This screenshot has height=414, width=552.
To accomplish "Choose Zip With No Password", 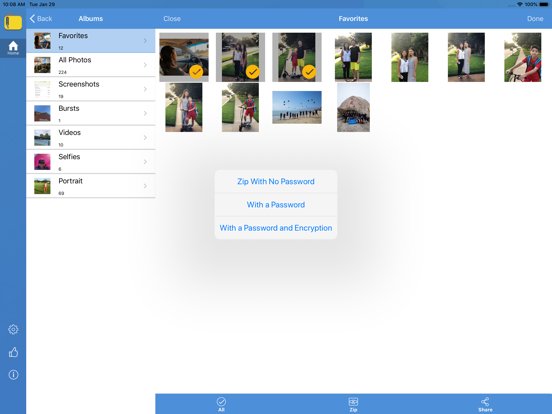I will pyautogui.click(x=276, y=182).
